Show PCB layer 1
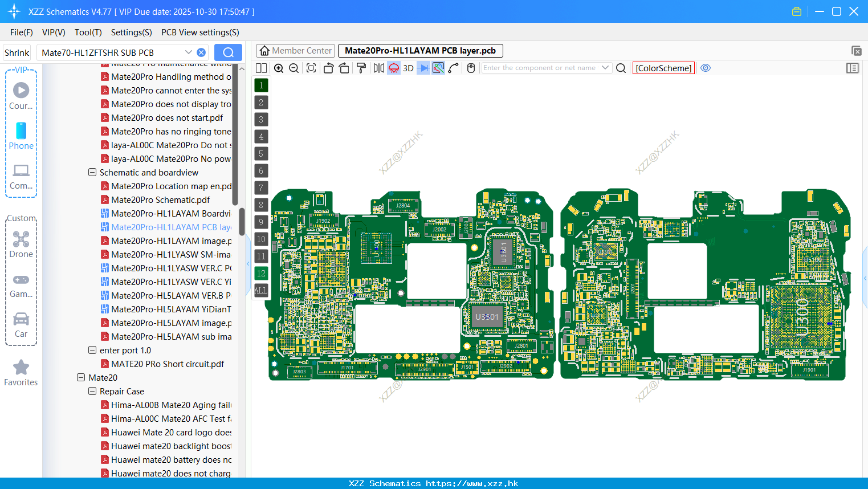This screenshot has width=868, height=489. (261, 85)
